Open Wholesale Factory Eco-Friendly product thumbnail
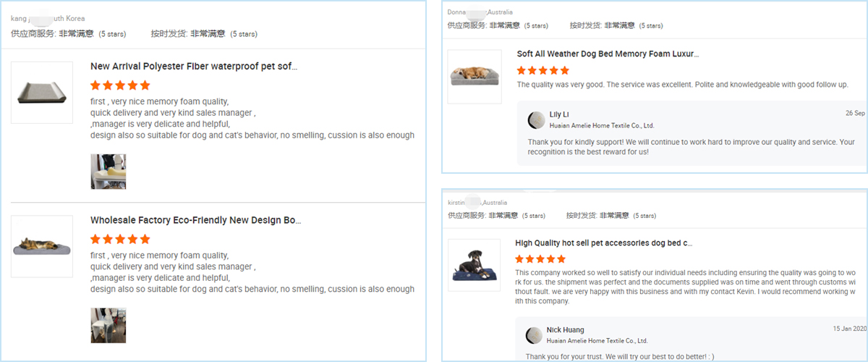Screen dimensions: 868x362 click(x=42, y=246)
